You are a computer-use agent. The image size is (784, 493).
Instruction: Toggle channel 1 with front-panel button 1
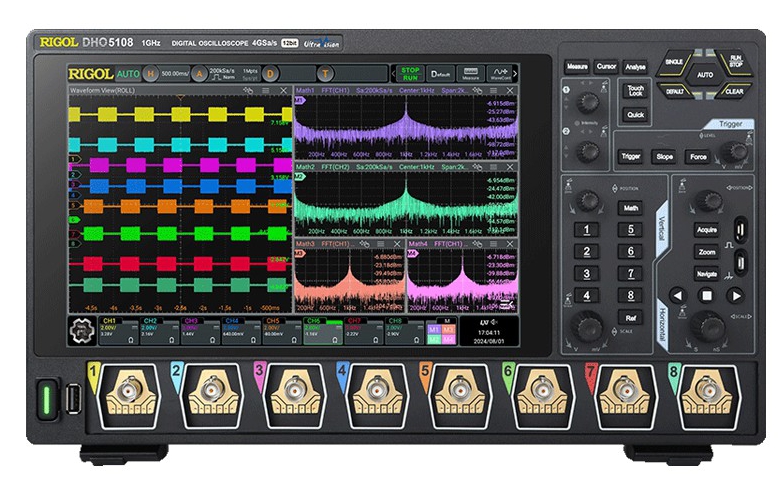[586, 230]
